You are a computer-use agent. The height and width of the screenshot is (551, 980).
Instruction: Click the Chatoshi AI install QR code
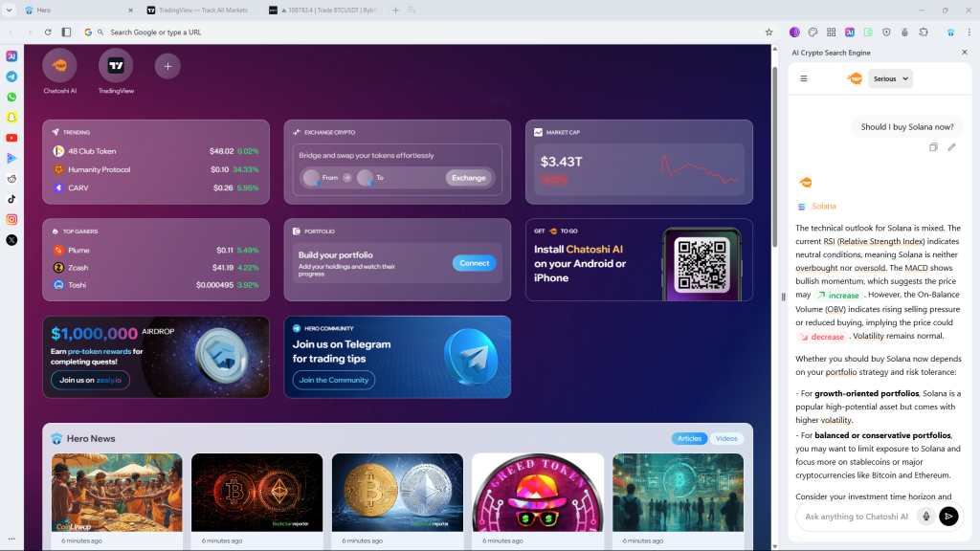click(x=702, y=265)
